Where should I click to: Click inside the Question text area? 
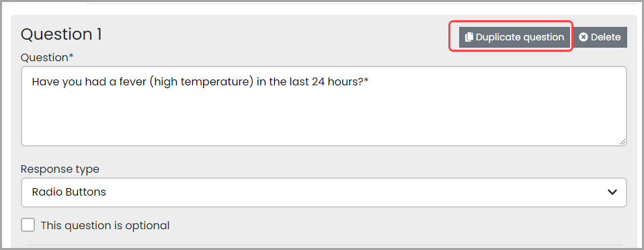click(323, 106)
